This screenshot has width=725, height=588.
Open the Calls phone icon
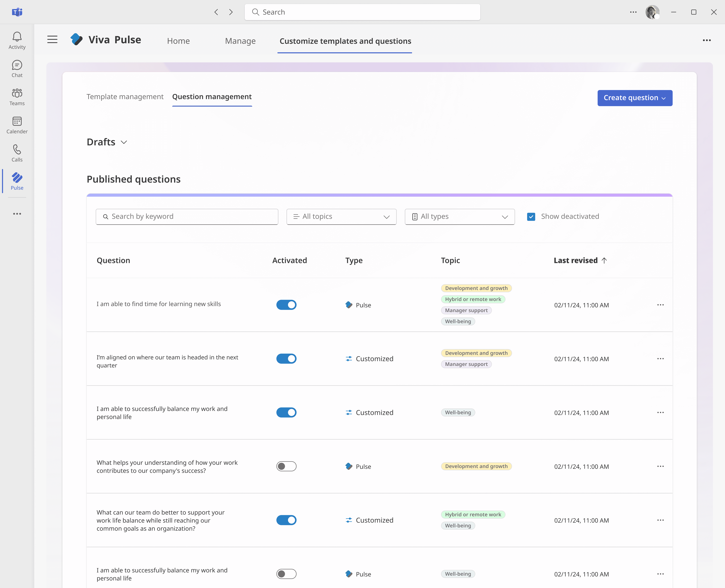pos(17,153)
